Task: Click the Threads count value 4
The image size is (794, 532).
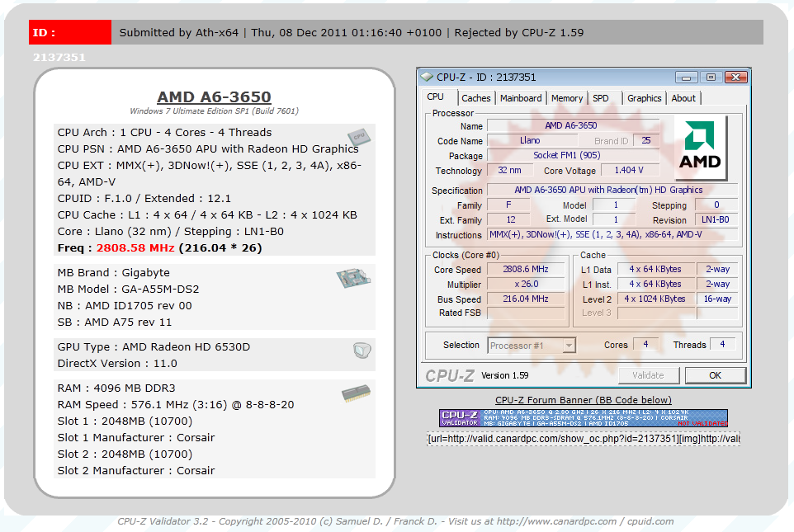Action: click(722, 344)
